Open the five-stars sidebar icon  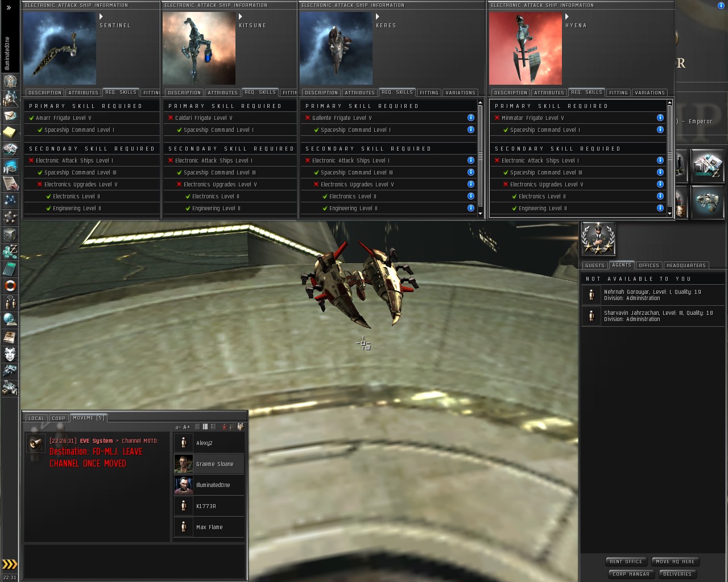(10, 217)
